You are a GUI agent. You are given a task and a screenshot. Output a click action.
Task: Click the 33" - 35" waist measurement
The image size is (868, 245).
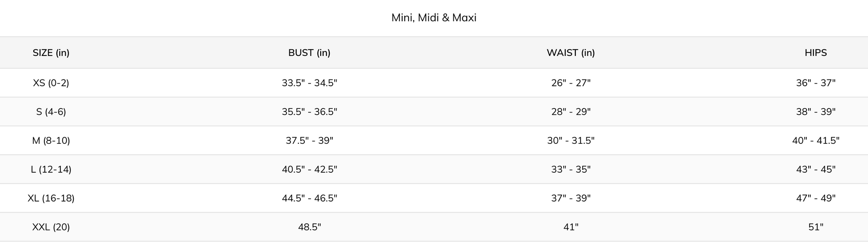pos(570,169)
